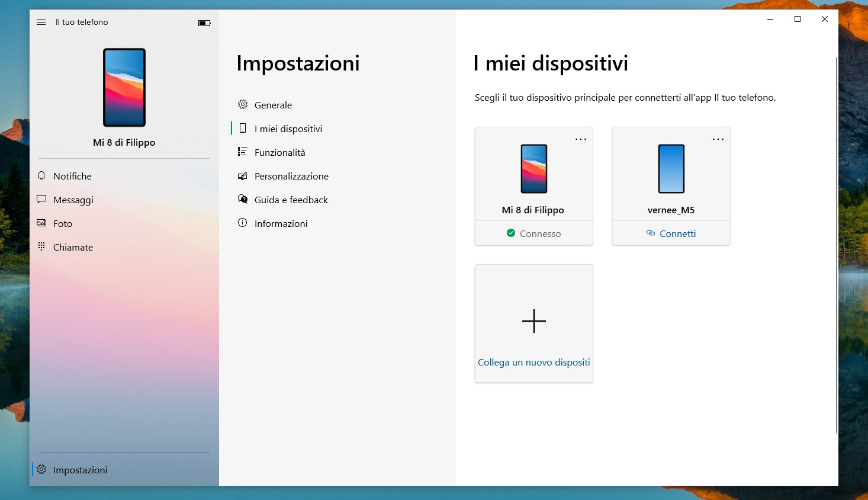This screenshot has width=868, height=500.
Task: Click the phone battery status icon
Action: point(204,23)
